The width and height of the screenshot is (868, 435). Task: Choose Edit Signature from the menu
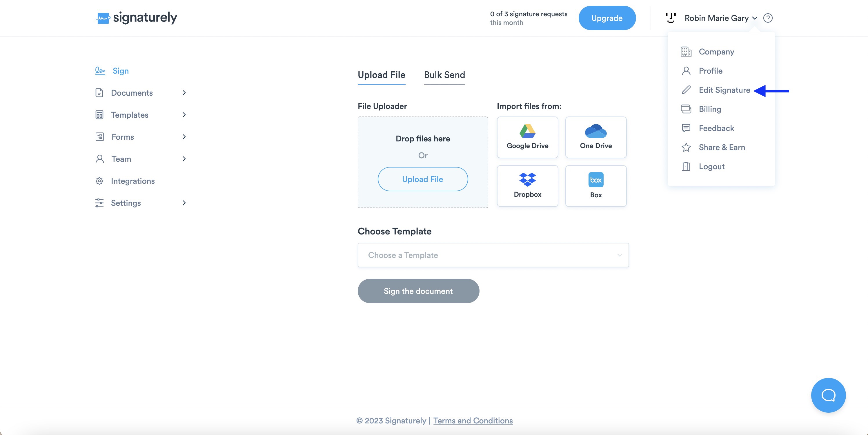(724, 90)
